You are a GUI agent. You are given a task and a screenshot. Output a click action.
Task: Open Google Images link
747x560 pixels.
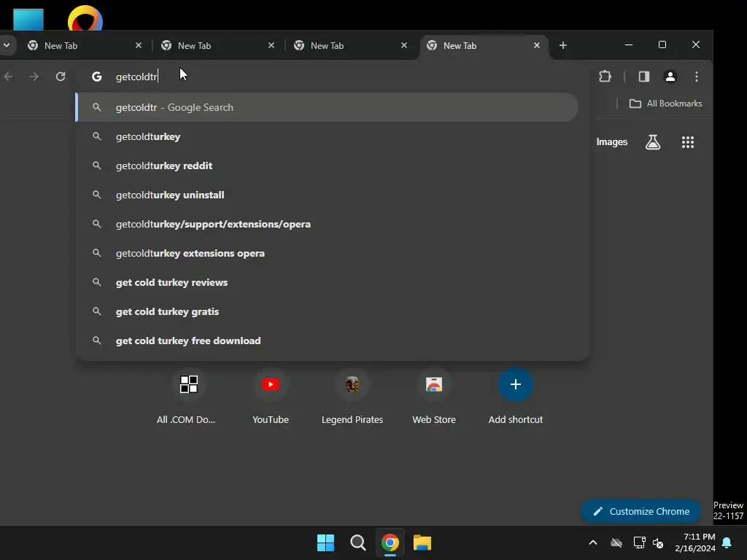[x=612, y=142]
